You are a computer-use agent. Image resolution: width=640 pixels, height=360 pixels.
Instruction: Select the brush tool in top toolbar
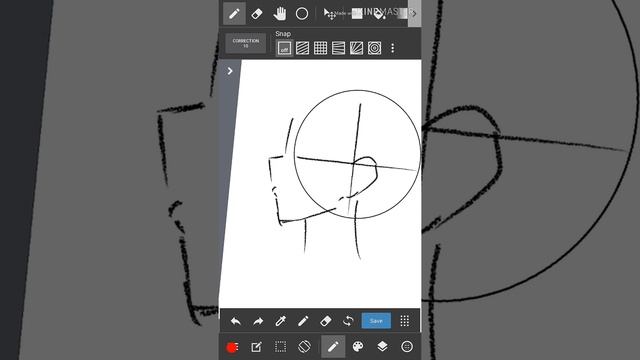[234, 14]
